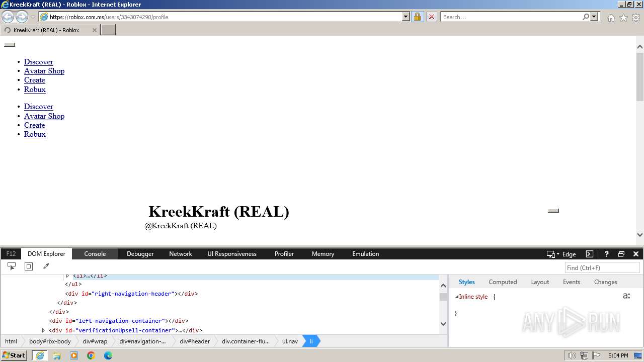
Task: Click the browser Back arrow button
Action: [x=8, y=17]
